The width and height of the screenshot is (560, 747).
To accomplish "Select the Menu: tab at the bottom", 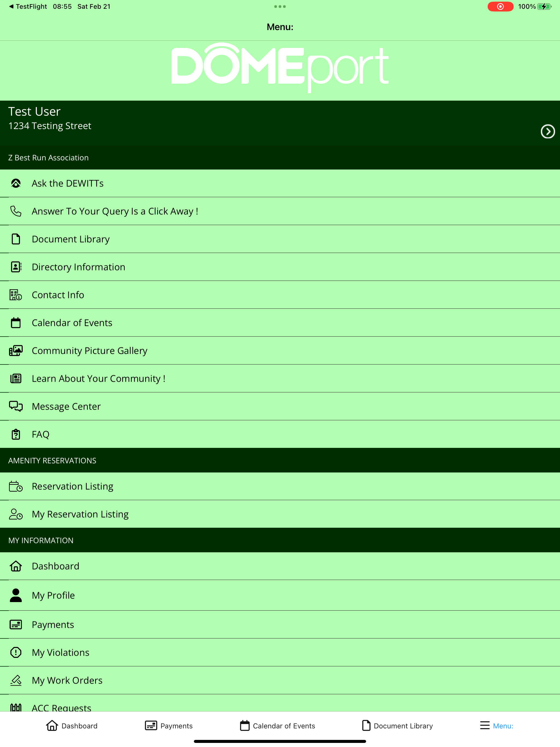I will tap(497, 725).
